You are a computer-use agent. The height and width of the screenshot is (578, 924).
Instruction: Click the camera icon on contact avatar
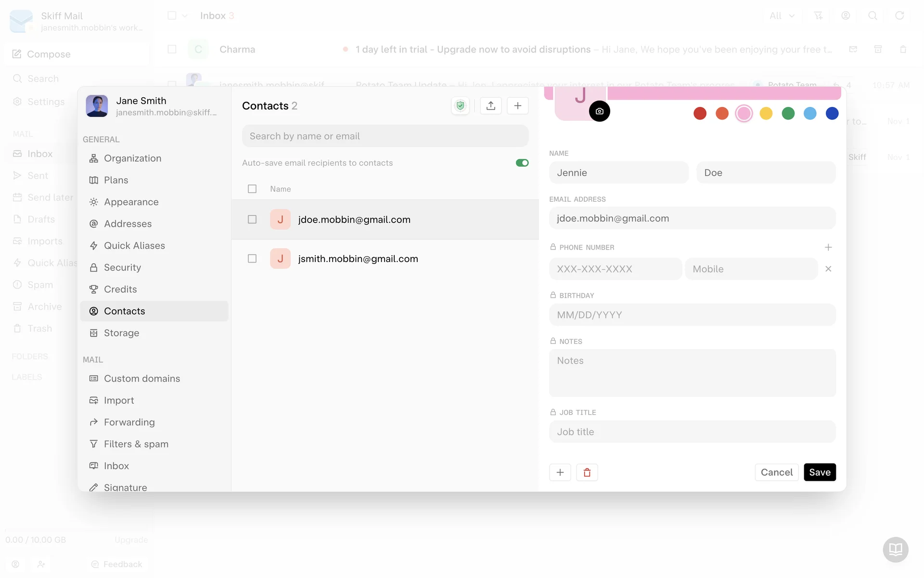[x=599, y=111]
